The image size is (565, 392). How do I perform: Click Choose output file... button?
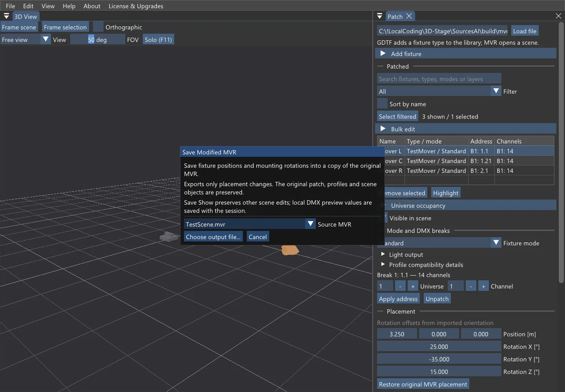[213, 237]
